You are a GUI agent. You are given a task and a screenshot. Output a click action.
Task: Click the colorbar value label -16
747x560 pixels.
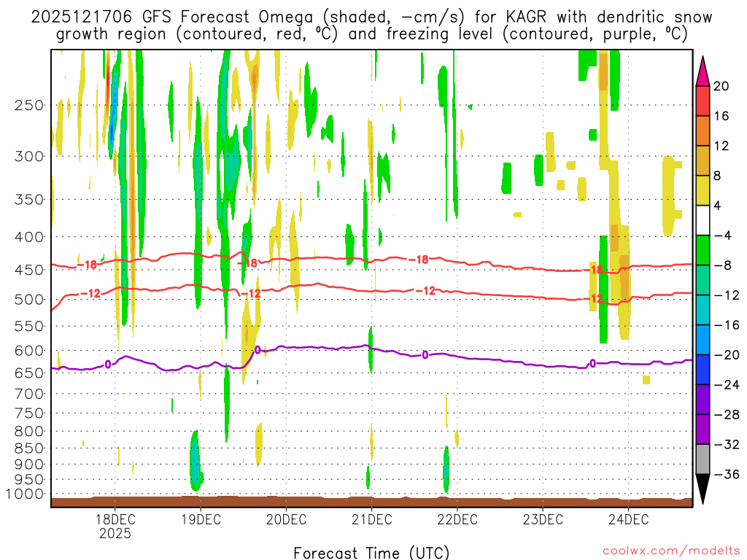pos(726,324)
